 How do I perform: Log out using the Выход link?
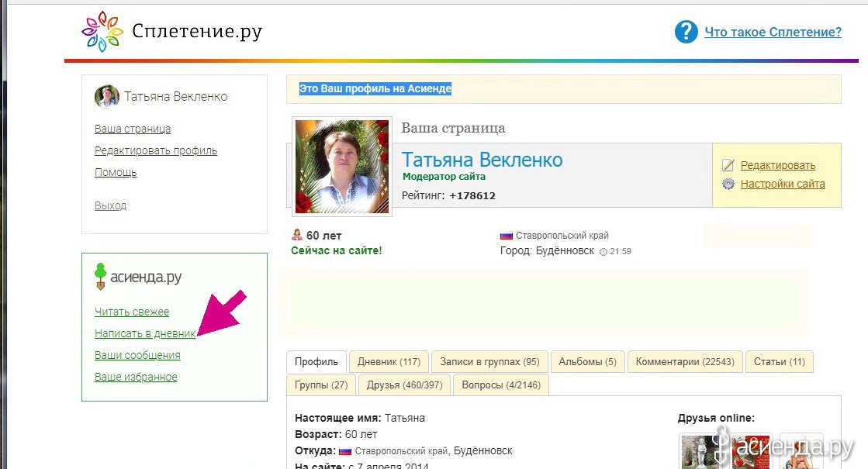pyautogui.click(x=110, y=205)
